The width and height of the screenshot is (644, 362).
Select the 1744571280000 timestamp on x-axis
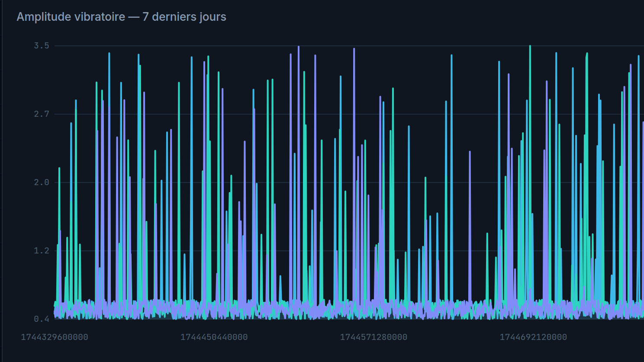pos(374,337)
